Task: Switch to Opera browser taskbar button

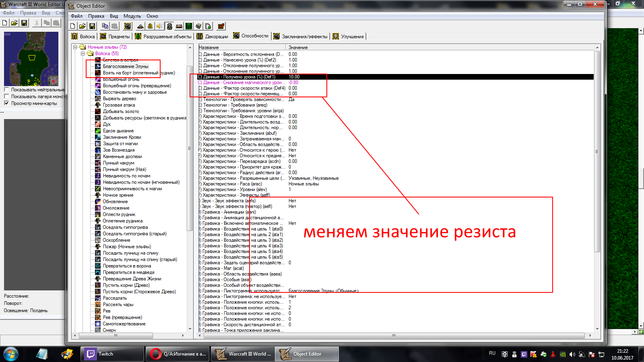Action: tap(178, 354)
